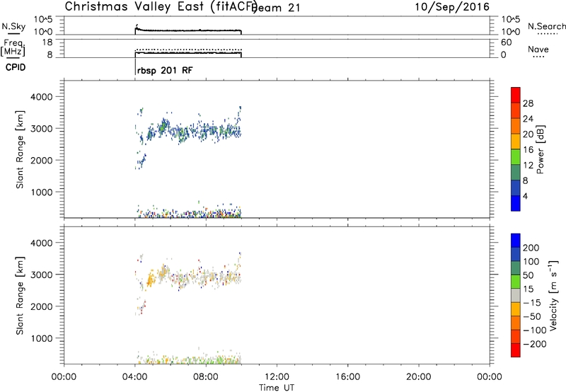Click the -100 label on Velocity colorbar
This screenshot has height=392, width=566.
click(x=535, y=330)
